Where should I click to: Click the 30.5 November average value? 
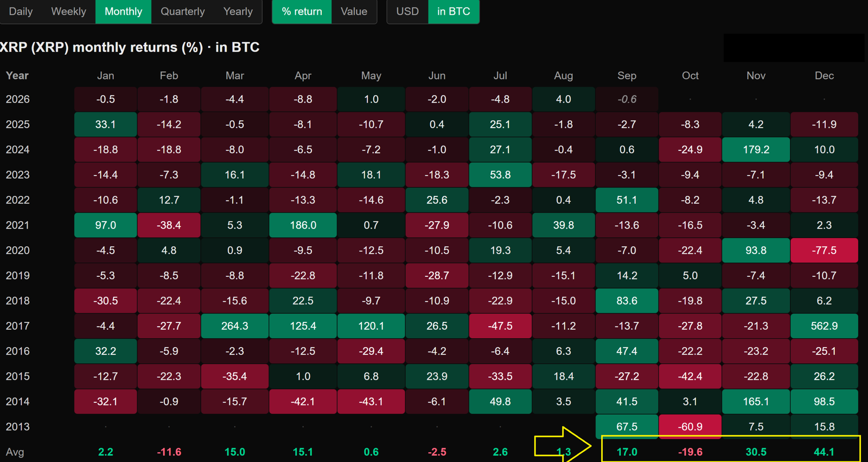(756, 452)
